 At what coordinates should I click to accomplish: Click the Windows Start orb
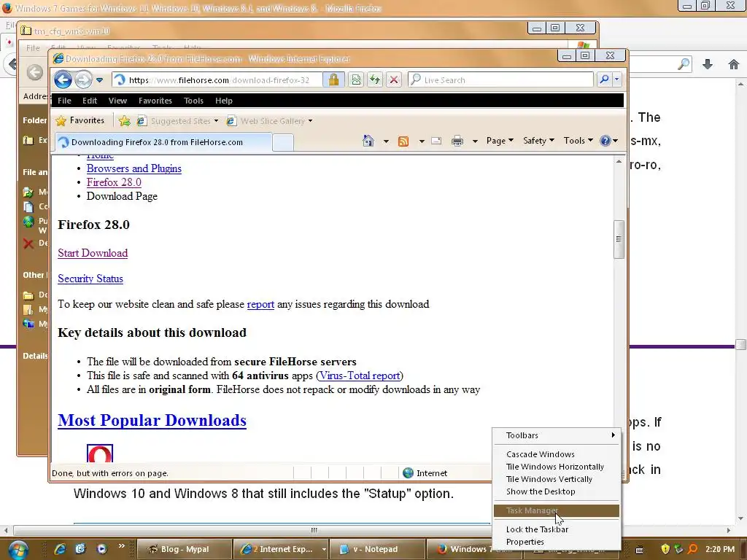click(18, 550)
